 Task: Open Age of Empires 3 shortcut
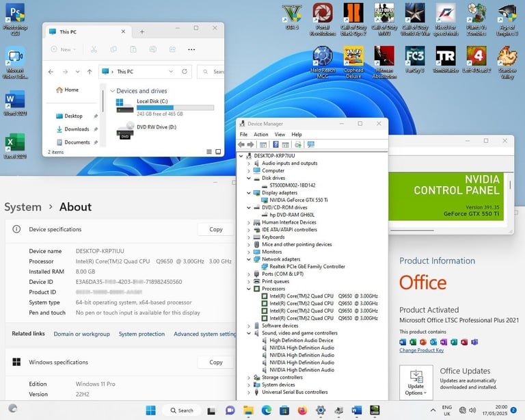[x=507, y=19]
